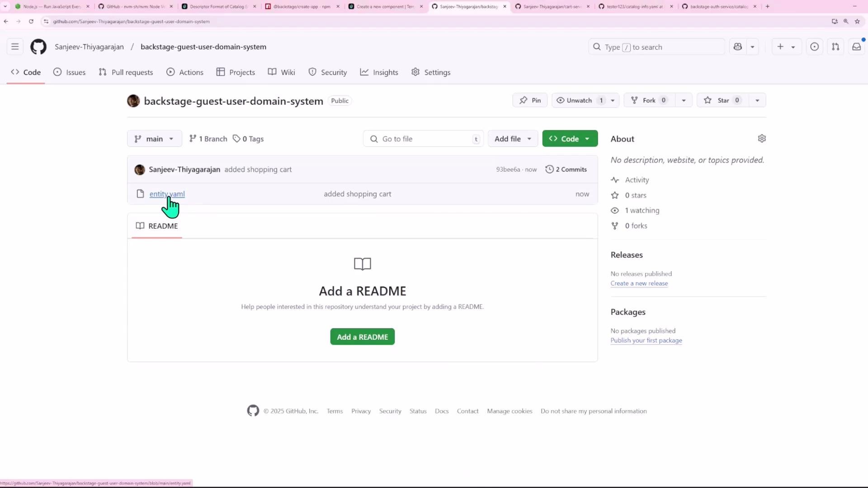868x488 pixels.
Task: Open the entity.yaml file
Action: point(167,194)
